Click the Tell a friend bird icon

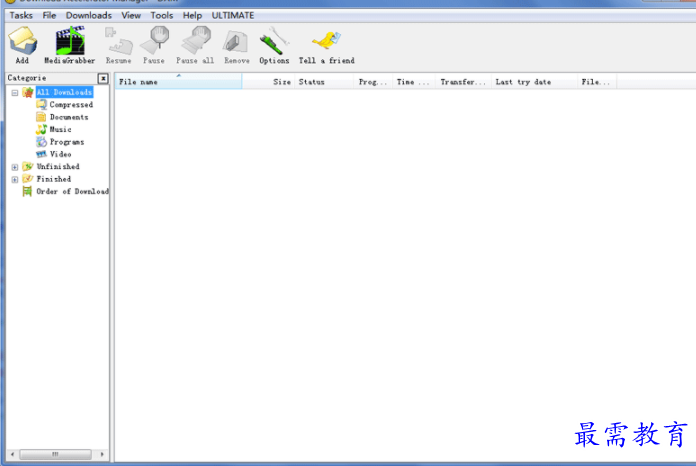point(326,41)
